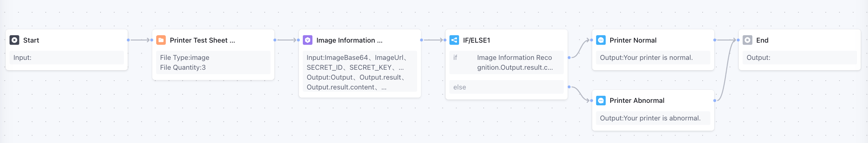Click the End node Output field

click(799, 57)
